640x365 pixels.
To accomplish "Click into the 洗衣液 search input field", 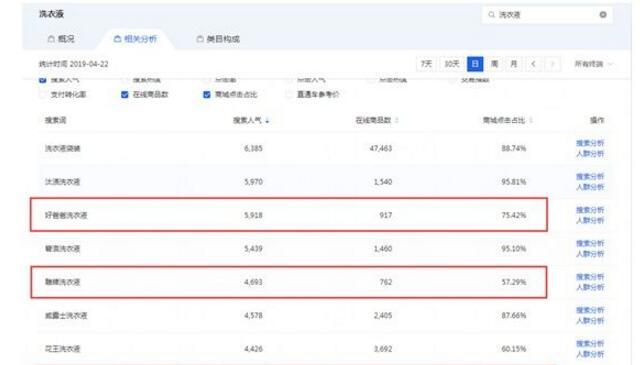I will pyautogui.click(x=547, y=15).
